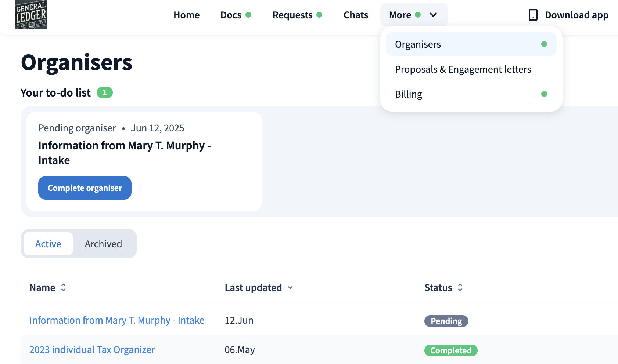618x364 pixels.
Task: Open the Docs section
Action: (x=231, y=15)
